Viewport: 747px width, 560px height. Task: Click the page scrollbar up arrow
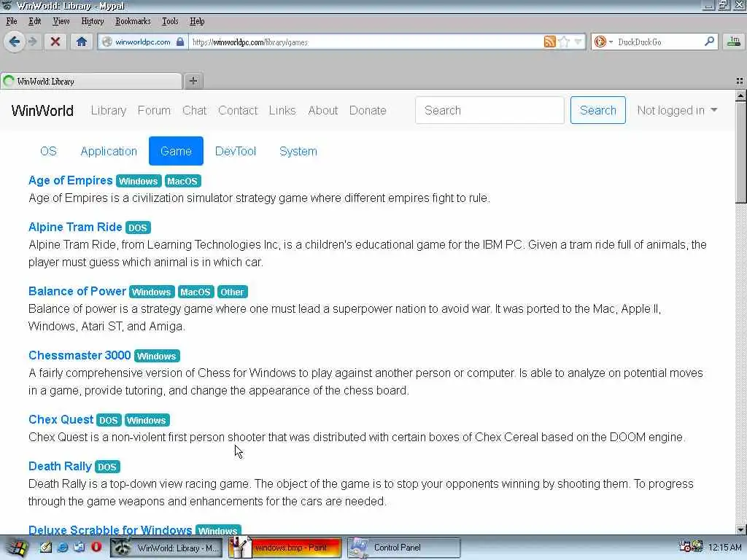pyautogui.click(x=740, y=96)
